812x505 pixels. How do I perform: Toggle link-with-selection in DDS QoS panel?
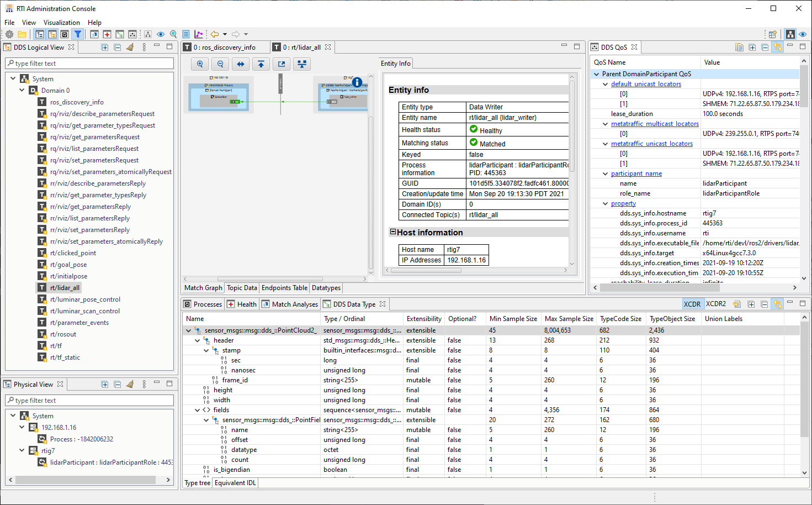coord(777,48)
